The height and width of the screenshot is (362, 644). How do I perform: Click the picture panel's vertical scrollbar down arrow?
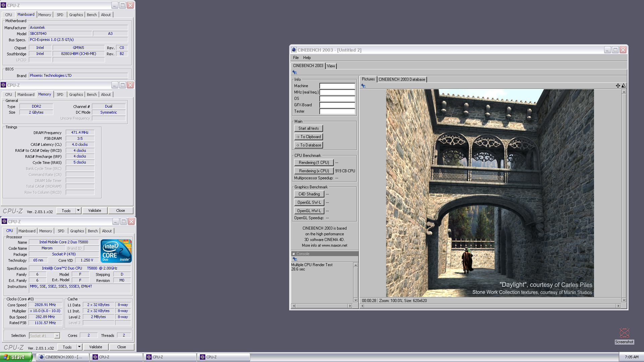[x=624, y=300]
